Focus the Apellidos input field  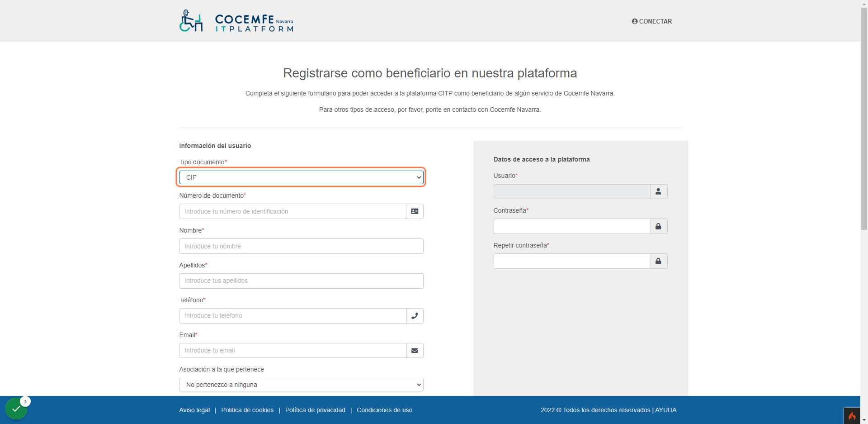(x=301, y=281)
